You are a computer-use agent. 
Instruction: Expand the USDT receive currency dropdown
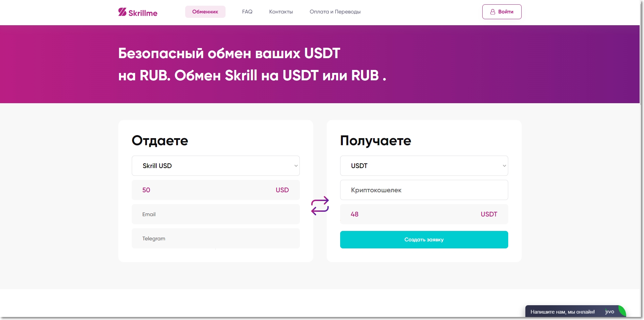pos(424,166)
